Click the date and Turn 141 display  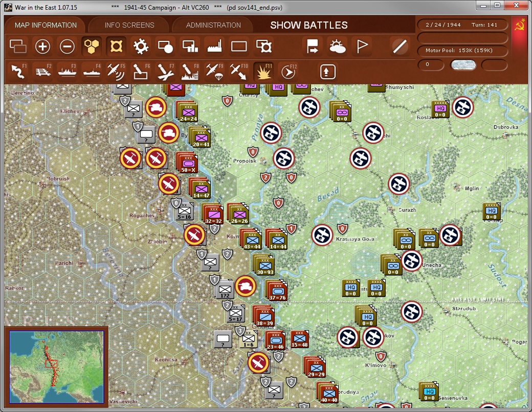pyautogui.click(x=462, y=25)
